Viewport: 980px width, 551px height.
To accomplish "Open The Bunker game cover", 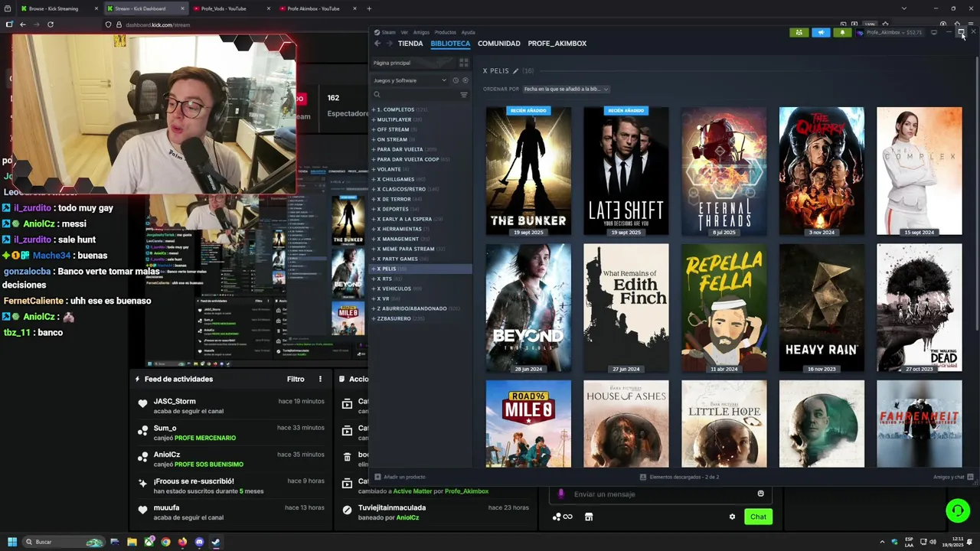I will tap(528, 171).
